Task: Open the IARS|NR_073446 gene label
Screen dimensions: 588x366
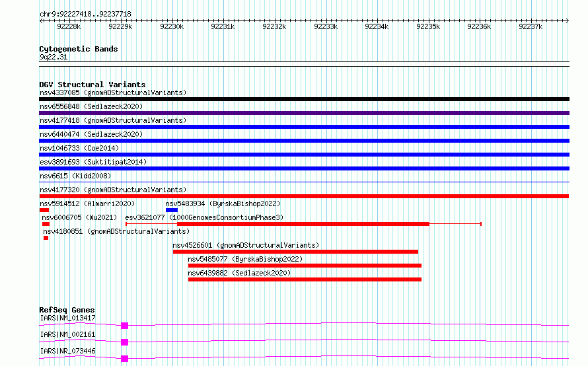Action: coord(67,351)
